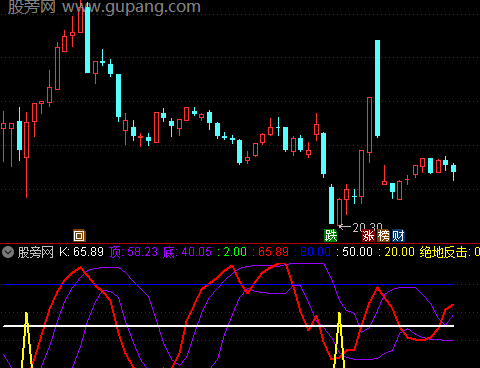Click the blue 80.00 value
Screen dimensions: 480x368
(x=315, y=252)
